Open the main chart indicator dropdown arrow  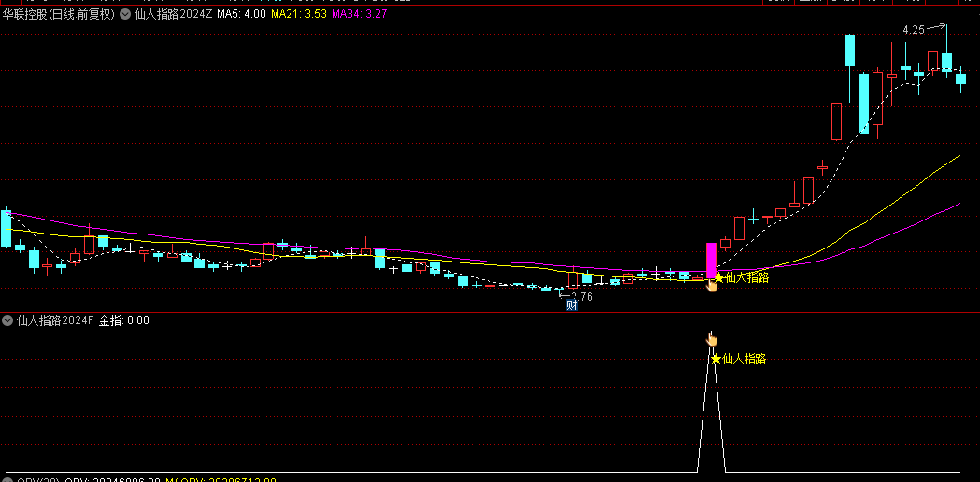point(125,14)
